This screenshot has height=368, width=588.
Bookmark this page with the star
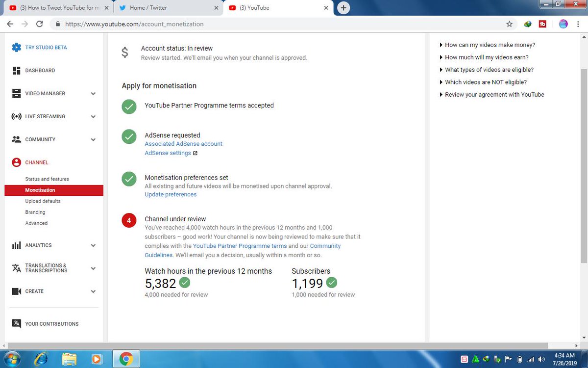click(x=509, y=24)
